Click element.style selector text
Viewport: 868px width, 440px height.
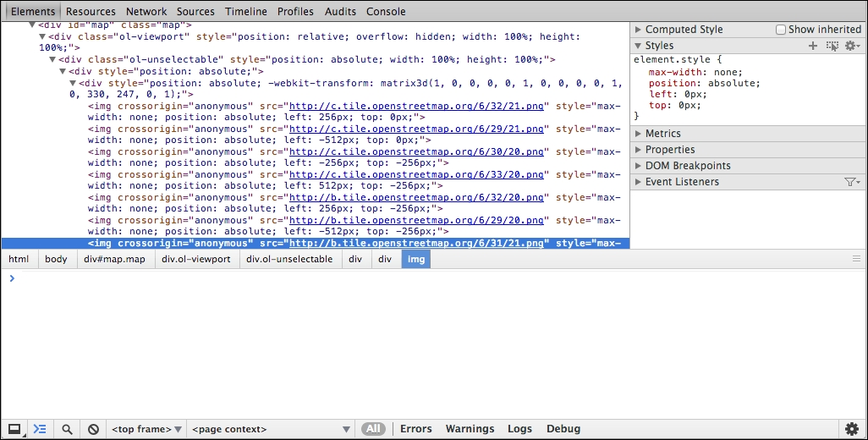(x=672, y=60)
